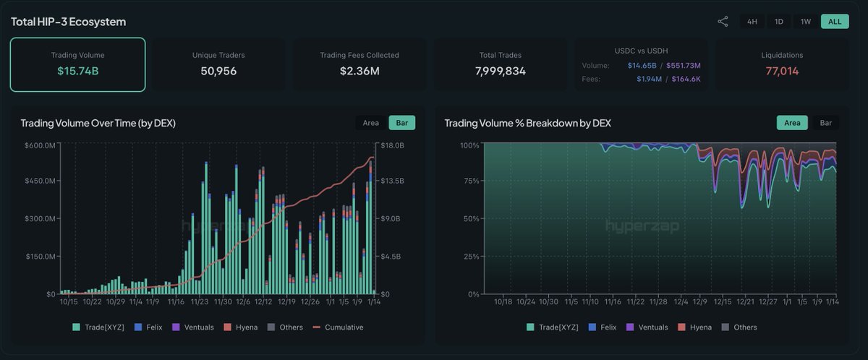Open the USDC vs USDH card
Viewport: 868px width, 360px height.
[642, 64]
